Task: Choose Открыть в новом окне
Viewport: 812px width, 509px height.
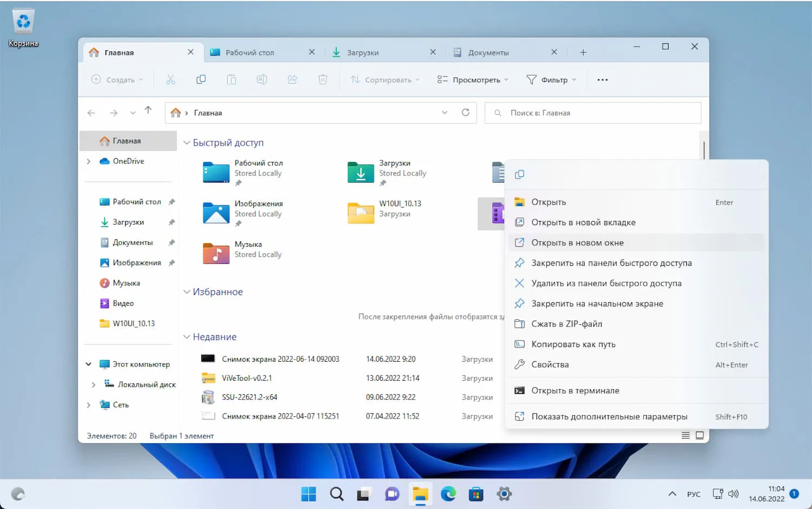Action: [637, 243]
